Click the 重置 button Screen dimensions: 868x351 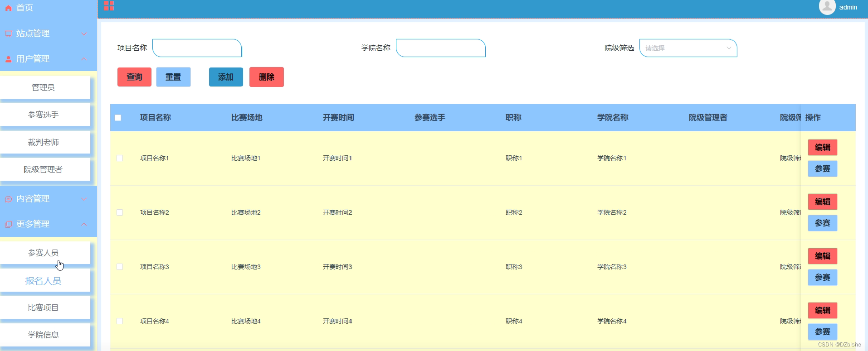coord(173,77)
